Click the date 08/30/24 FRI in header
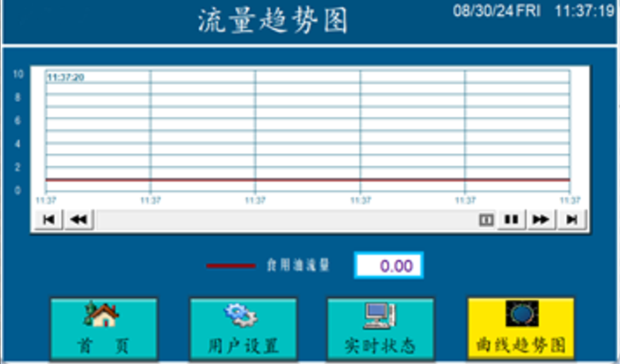620x364 pixels. [x=496, y=11]
